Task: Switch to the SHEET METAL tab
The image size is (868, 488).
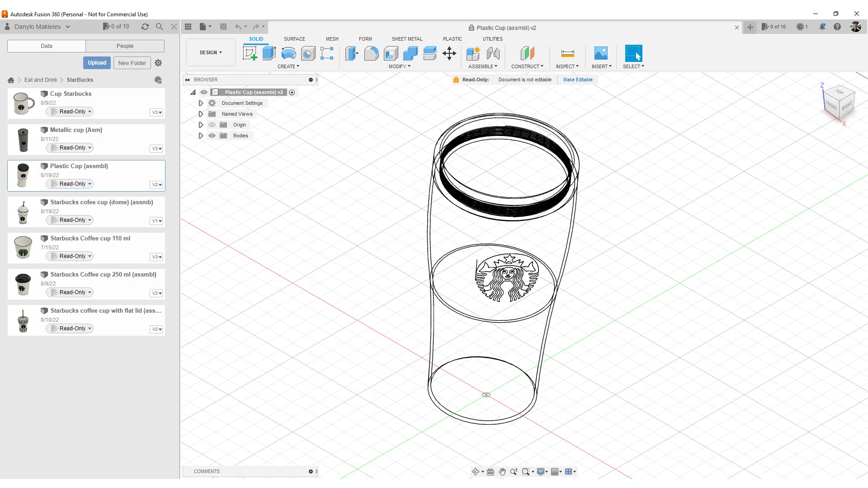Action: tap(407, 39)
